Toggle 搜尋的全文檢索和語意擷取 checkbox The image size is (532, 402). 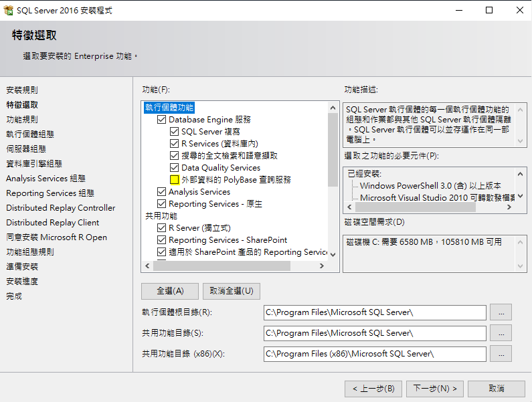pos(174,156)
